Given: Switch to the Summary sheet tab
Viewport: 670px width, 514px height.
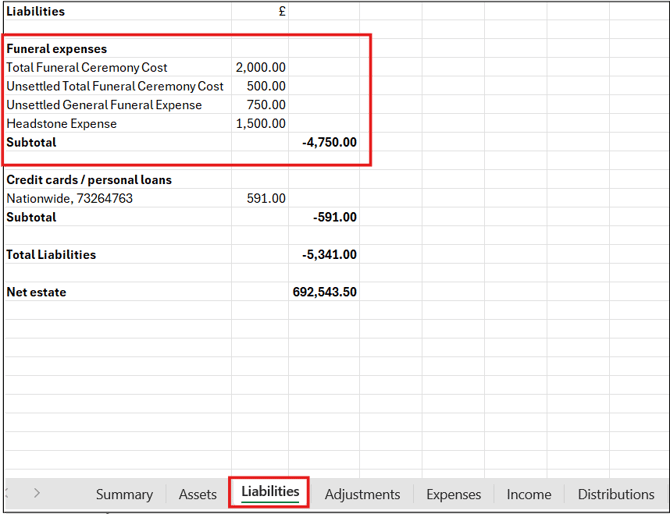Looking at the screenshot, I should pyautogui.click(x=124, y=494).
